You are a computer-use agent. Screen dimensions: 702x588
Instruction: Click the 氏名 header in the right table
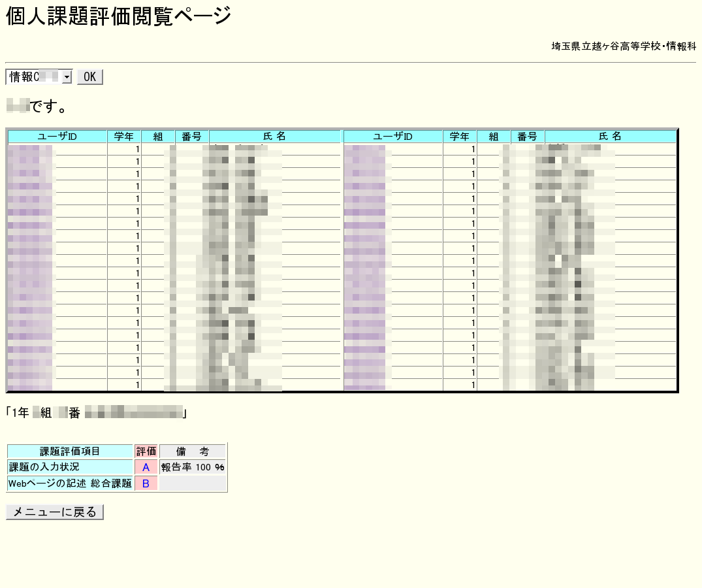pyautogui.click(x=611, y=137)
